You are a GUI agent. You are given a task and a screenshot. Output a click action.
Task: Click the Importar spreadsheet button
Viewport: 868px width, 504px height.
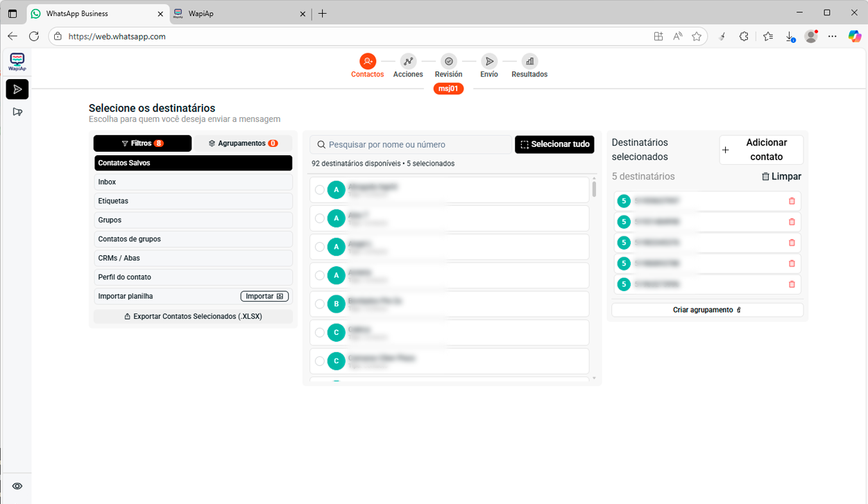264,296
